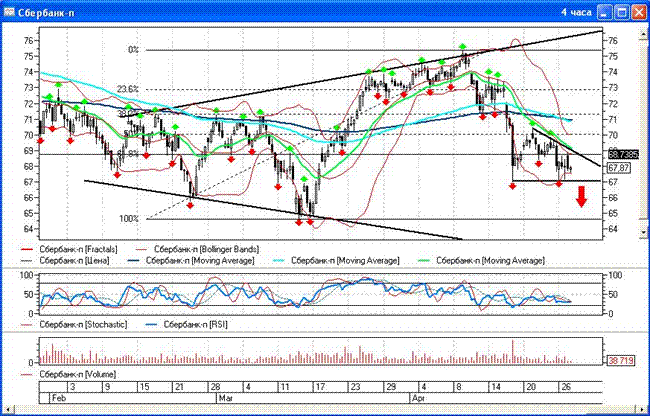Click the Feb month label on timeline
This screenshot has height=416, width=650.
pyautogui.click(x=59, y=398)
